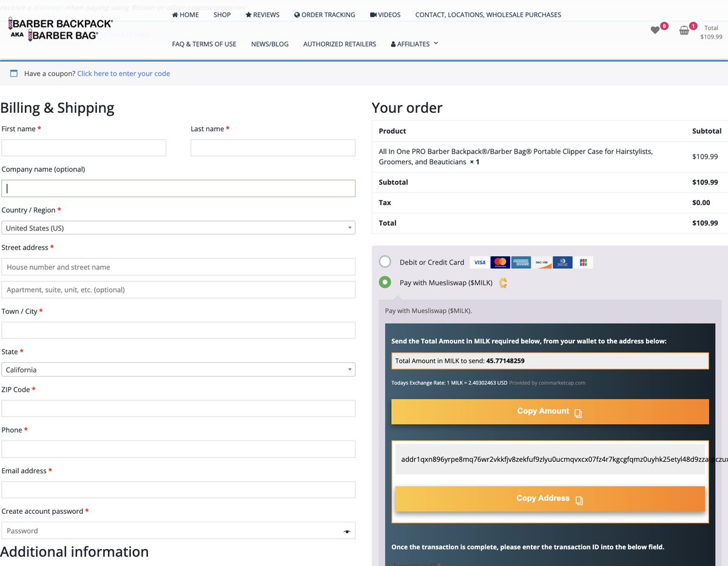Open the State dropdown showing California
728x566 pixels.
[x=178, y=369]
